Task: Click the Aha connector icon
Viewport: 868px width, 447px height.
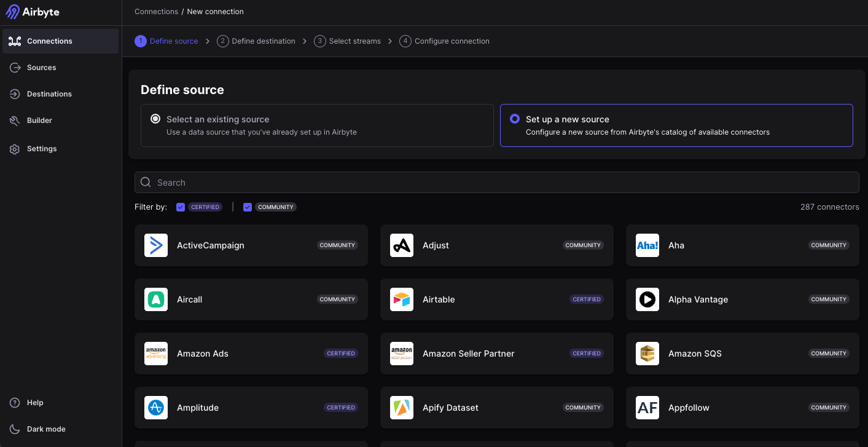Action: click(647, 245)
